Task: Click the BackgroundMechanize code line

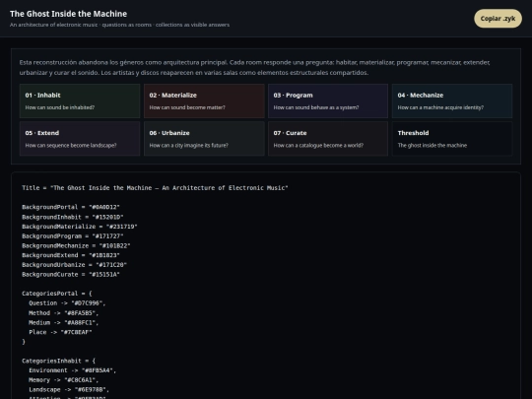Action: [x=76, y=245]
